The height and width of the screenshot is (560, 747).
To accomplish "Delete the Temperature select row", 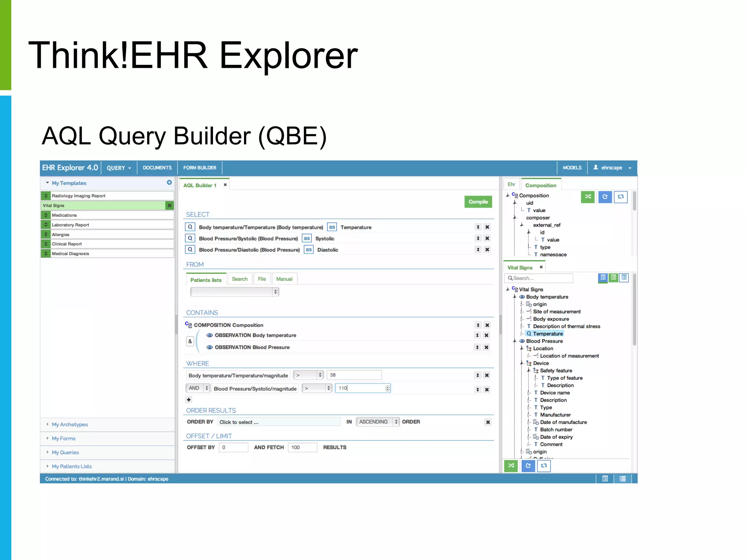I will (487, 227).
